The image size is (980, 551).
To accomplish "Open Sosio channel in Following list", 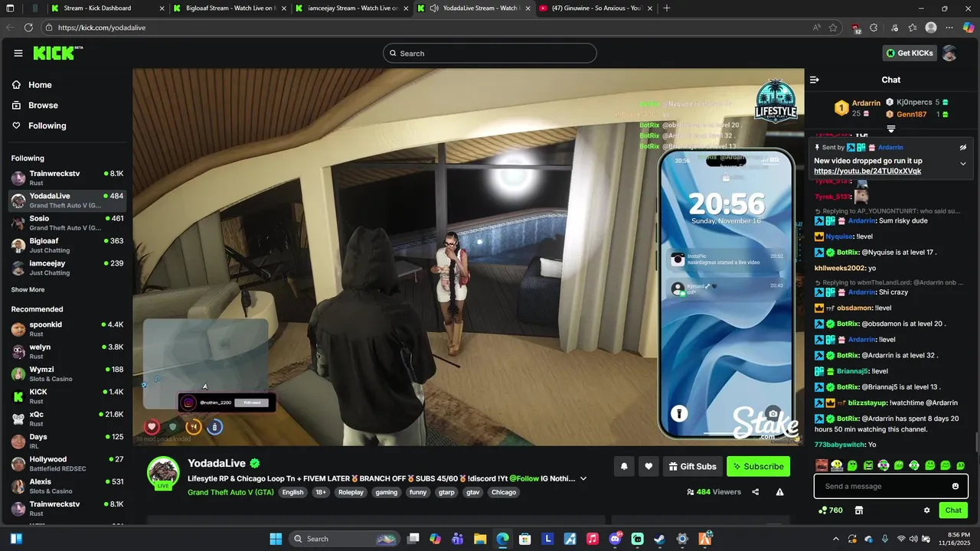I will (x=67, y=223).
